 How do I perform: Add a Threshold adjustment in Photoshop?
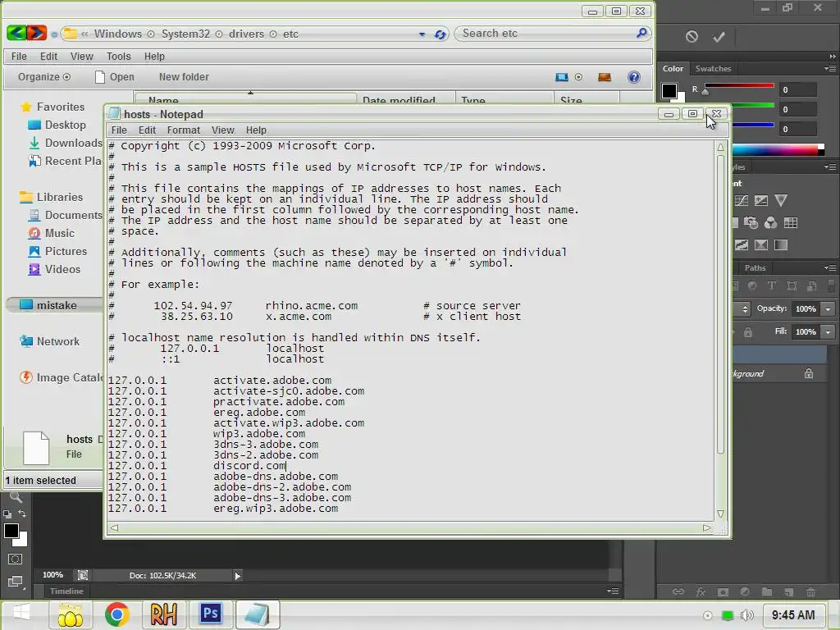tap(742, 245)
